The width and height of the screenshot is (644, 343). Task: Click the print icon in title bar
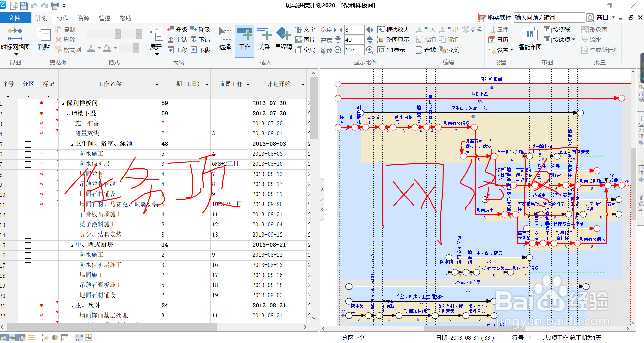pos(55,5)
